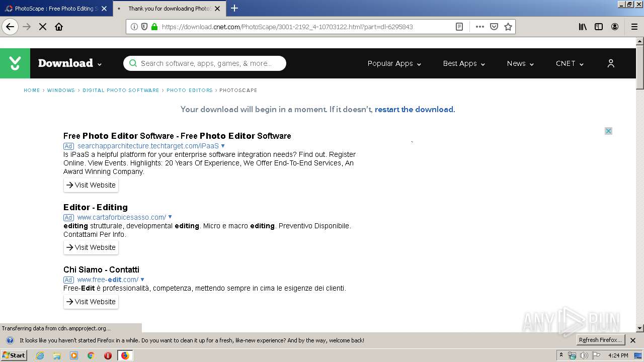Open the DIGITAL PHOTO SOFTWARE breadcrumb
This screenshot has height=362, width=644.
point(121,90)
